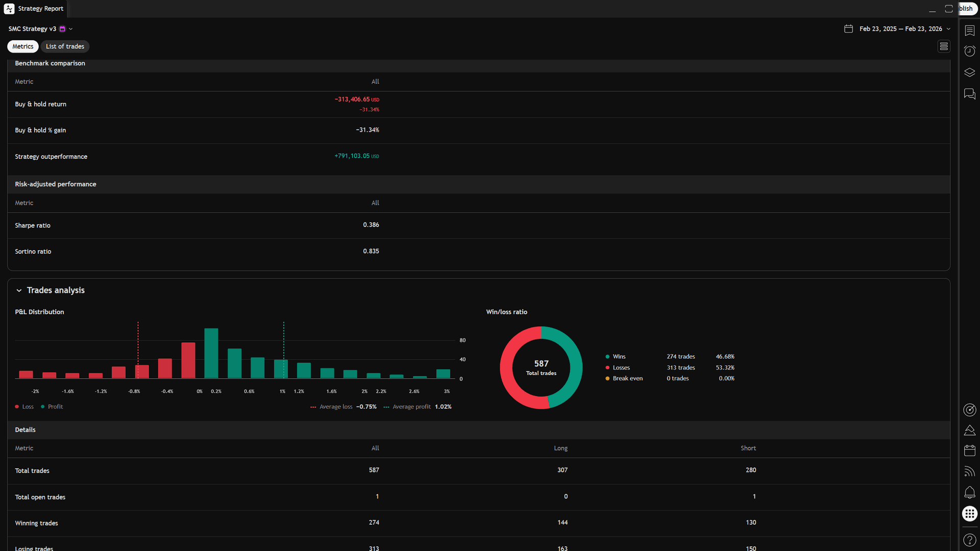The height and width of the screenshot is (551, 980).
Task: Open Help using the question mark icon
Action: (x=969, y=540)
